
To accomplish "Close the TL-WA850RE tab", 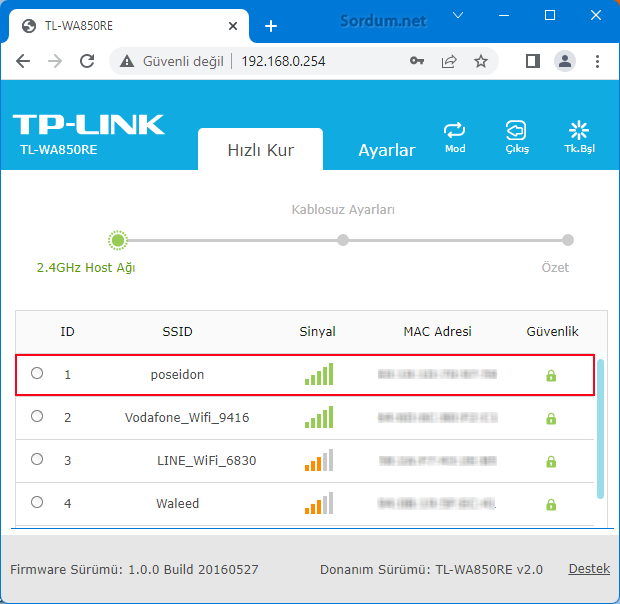I will coord(233,26).
